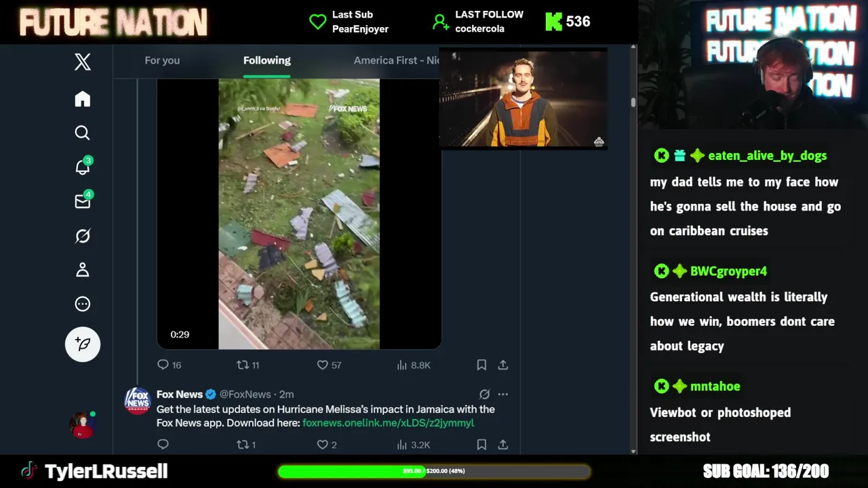Click page scrollbar thumb on right
The height and width of the screenshot is (488, 868).
[633, 102]
